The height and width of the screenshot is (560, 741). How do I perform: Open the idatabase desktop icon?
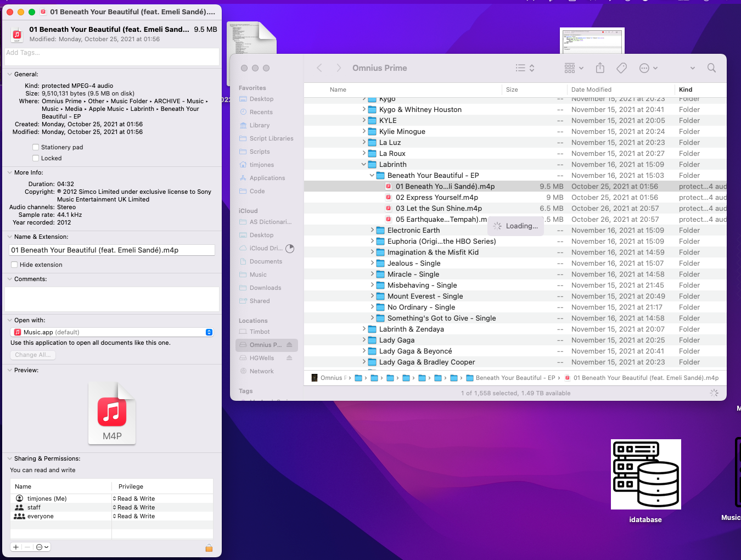coord(645,475)
